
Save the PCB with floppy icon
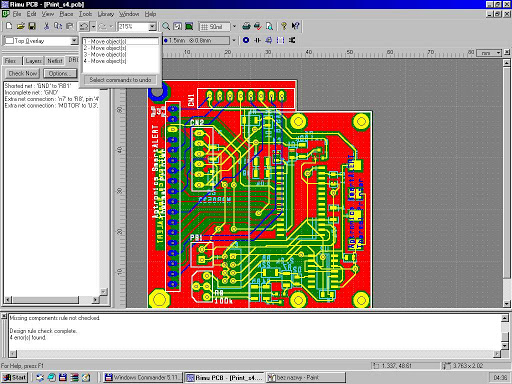[x=32, y=26]
